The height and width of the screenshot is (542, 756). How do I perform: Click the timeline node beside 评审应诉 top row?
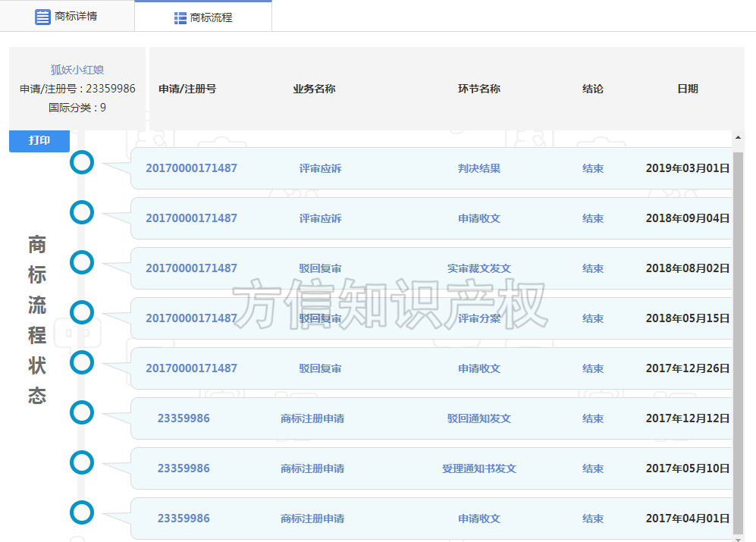coord(81,162)
